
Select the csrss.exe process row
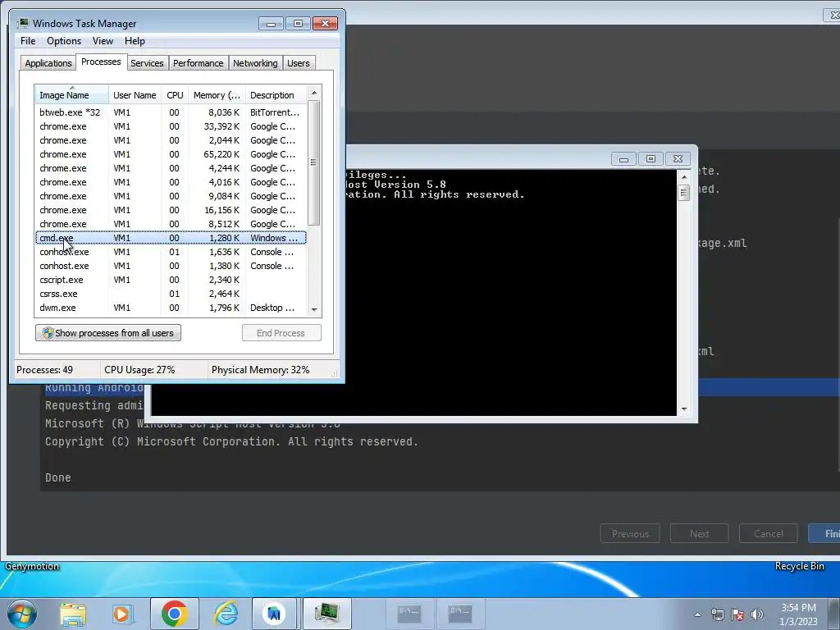click(x=171, y=294)
